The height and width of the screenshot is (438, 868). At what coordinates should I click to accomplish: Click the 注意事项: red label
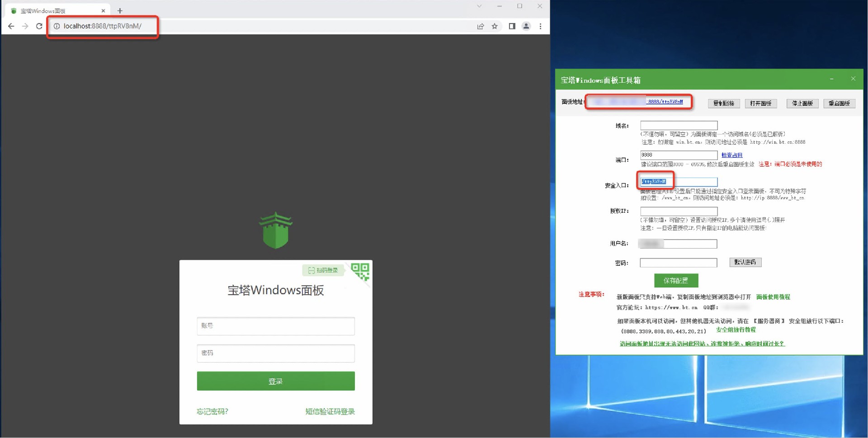pos(591,294)
